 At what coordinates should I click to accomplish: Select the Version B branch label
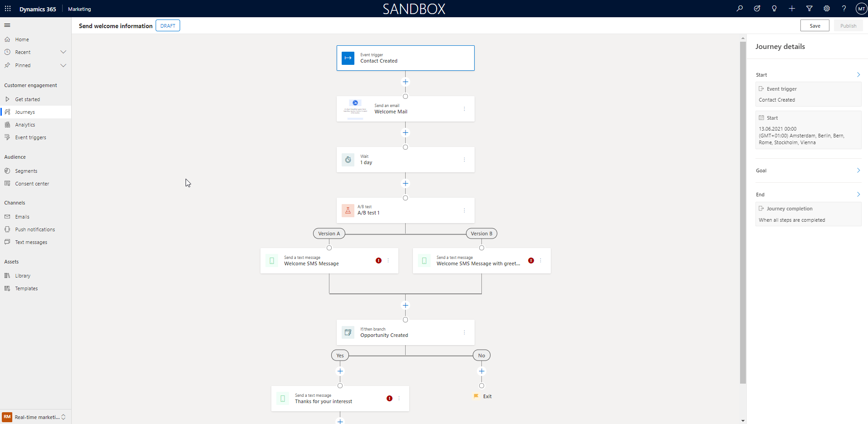(x=481, y=234)
